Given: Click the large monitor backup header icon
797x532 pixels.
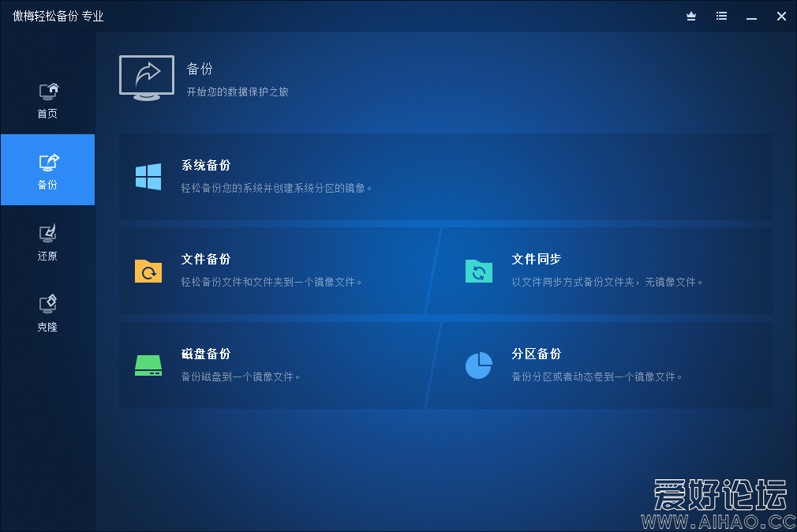Looking at the screenshot, I should click(147, 78).
